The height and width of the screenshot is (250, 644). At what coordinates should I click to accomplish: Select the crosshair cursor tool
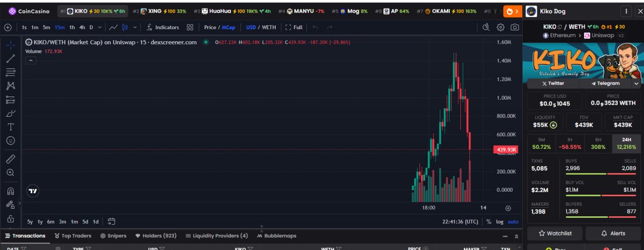pyautogui.click(x=10, y=45)
